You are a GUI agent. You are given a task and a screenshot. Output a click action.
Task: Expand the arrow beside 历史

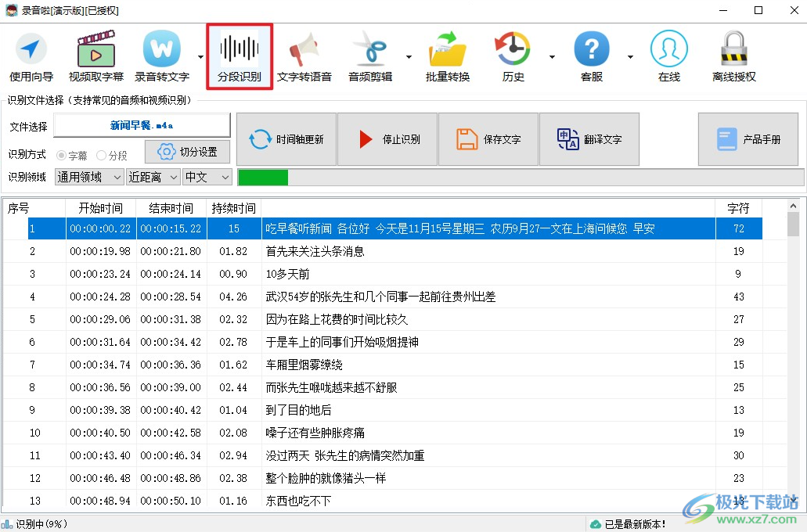(552, 57)
